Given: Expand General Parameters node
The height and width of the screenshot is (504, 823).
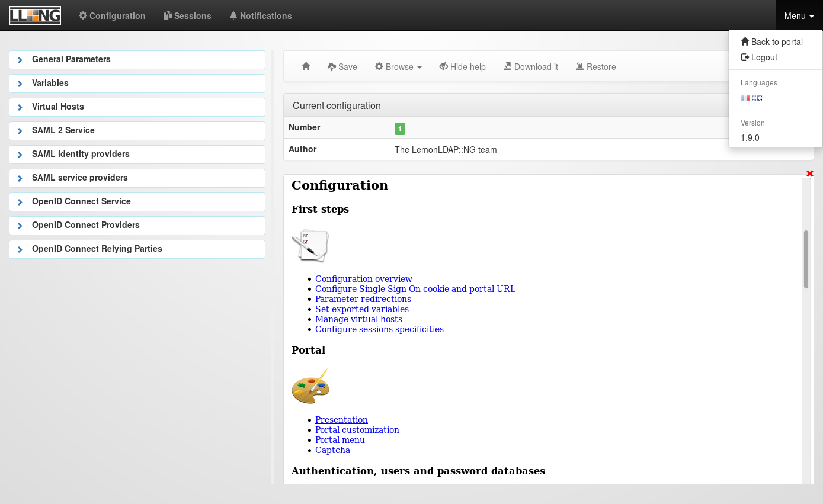Looking at the screenshot, I should (20, 60).
